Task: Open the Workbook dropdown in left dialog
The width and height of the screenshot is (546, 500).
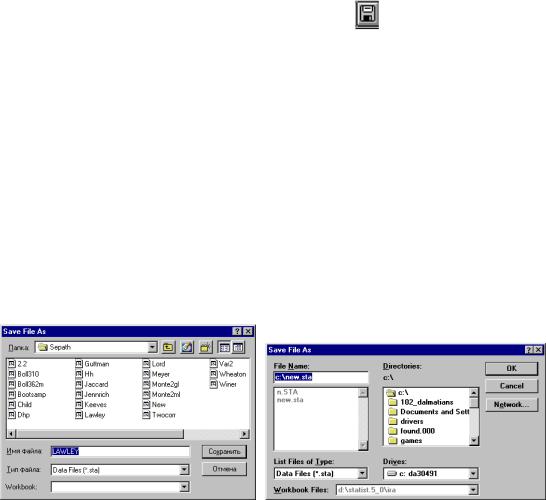Action: [x=184, y=487]
